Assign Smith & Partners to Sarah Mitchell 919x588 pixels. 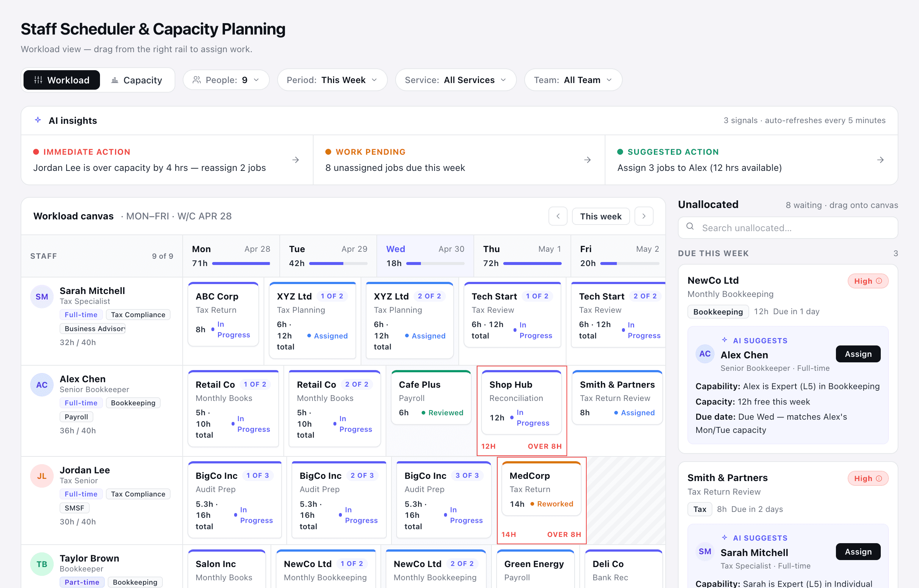coord(858,552)
